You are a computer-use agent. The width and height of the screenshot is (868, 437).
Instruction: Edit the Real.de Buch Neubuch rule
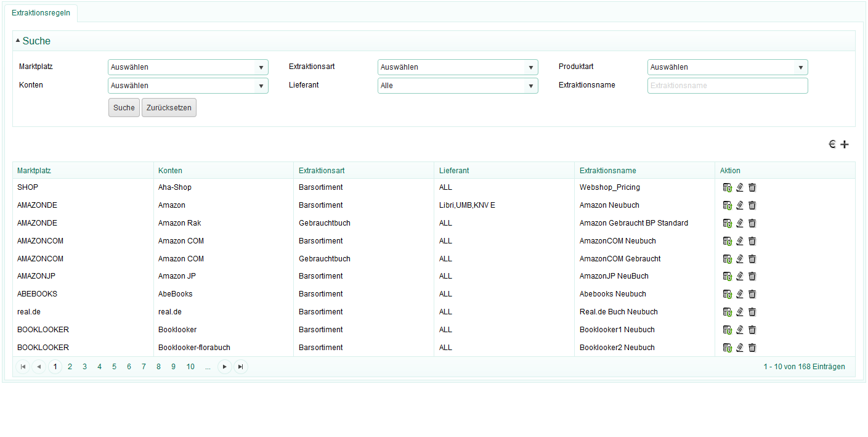740,312
